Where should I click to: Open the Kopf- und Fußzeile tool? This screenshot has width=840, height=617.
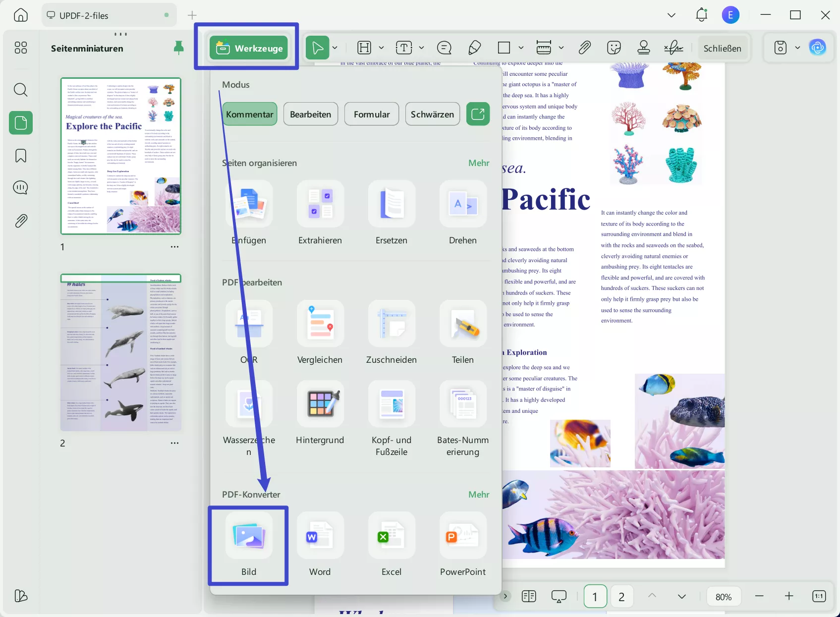click(x=392, y=419)
